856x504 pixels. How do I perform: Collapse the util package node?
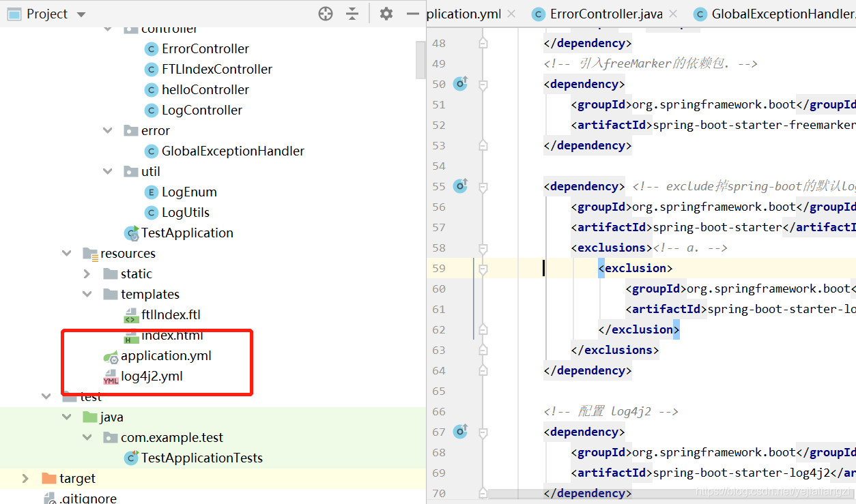pyautogui.click(x=107, y=172)
